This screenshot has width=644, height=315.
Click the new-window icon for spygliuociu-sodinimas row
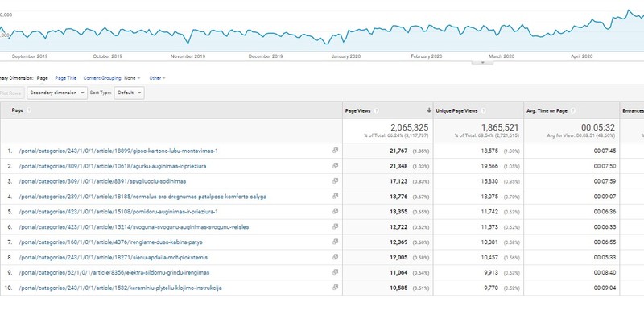coord(335,181)
